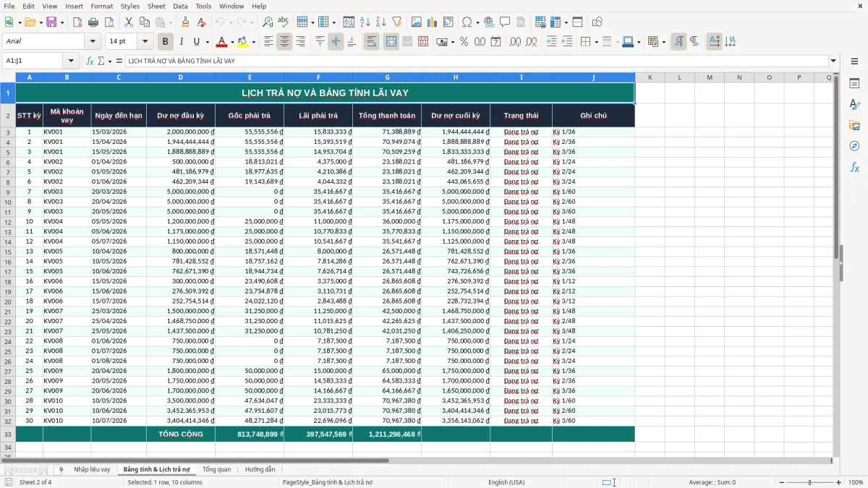Toggle Align Left
Image resolution: width=868 pixels, height=488 pixels.
(268, 42)
